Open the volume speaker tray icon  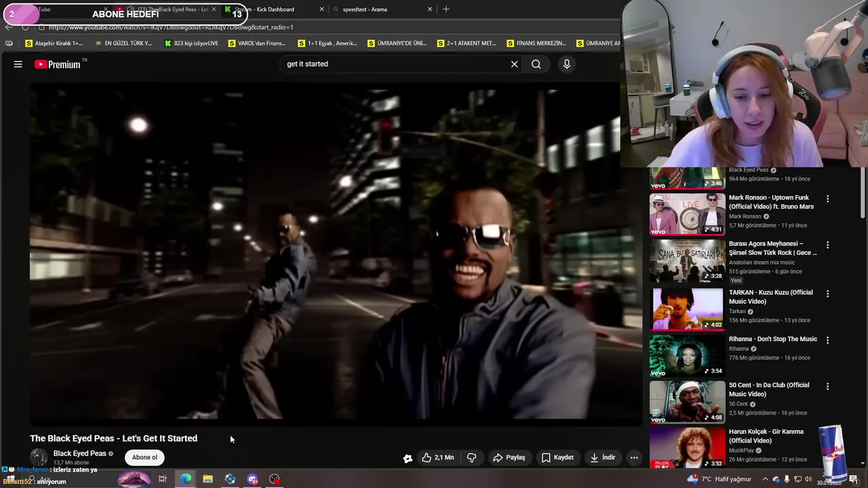pos(809,479)
